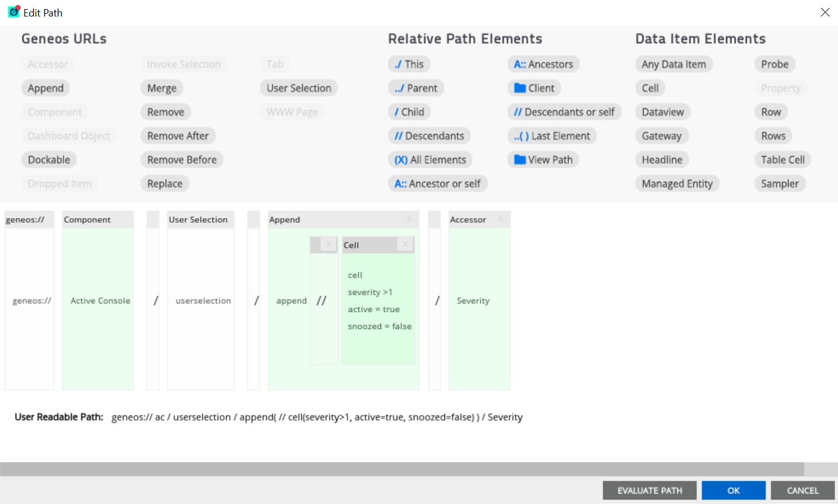Add the Remove After element
This screenshot has width=838, height=504.
pos(178,136)
